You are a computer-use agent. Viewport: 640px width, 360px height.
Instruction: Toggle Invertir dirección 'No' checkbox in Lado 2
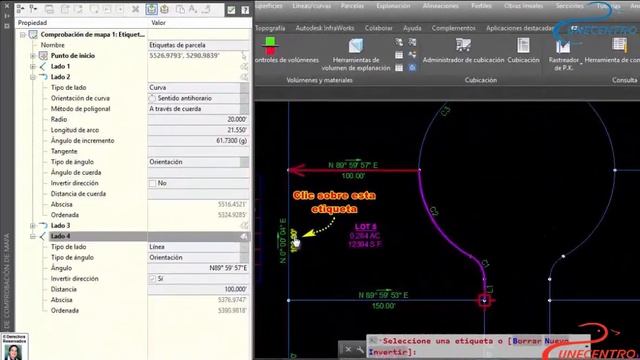point(152,184)
